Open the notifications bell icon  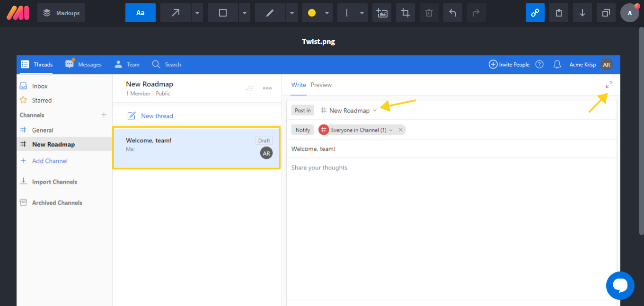557,64
